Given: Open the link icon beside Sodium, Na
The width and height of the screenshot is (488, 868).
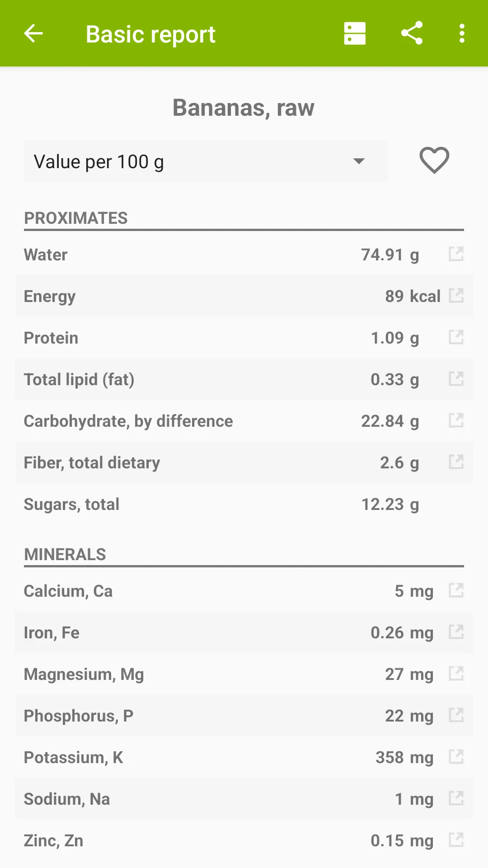Looking at the screenshot, I should [x=456, y=798].
